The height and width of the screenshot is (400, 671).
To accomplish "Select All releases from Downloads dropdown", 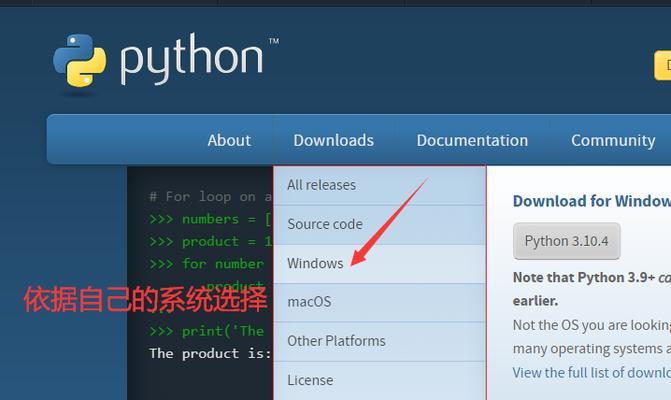I will tap(380, 185).
